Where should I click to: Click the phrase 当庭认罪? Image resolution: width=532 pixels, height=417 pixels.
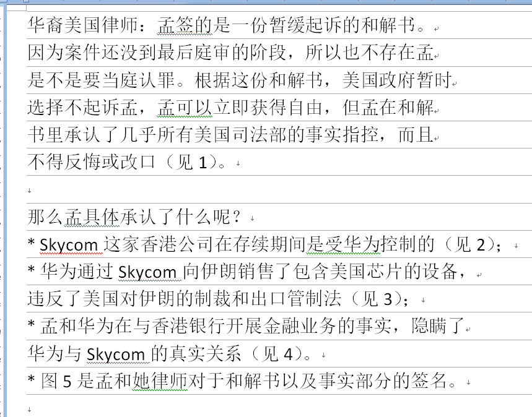pos(139,80)
